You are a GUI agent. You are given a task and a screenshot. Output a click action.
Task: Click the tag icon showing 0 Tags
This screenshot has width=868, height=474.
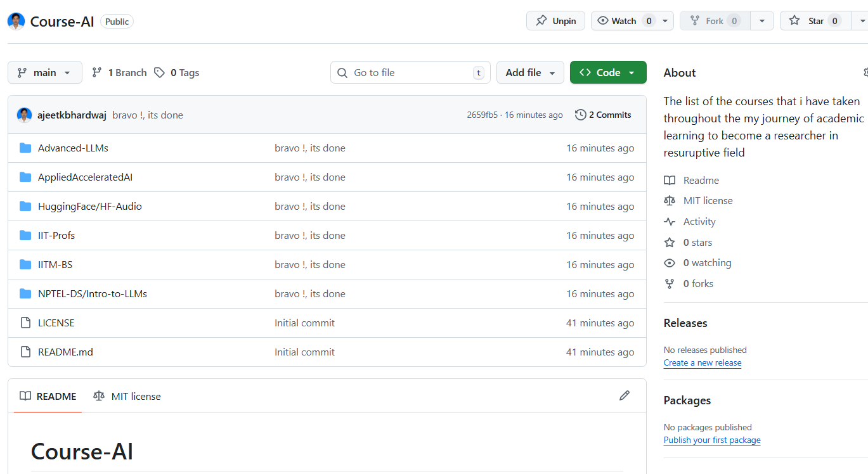coord(160,73)
